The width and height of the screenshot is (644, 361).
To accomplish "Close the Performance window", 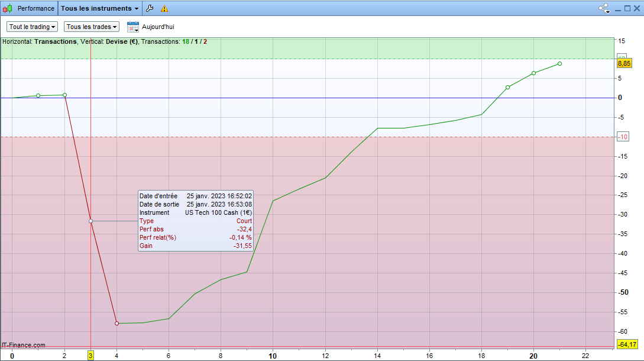I will click(x=637, y=9).
